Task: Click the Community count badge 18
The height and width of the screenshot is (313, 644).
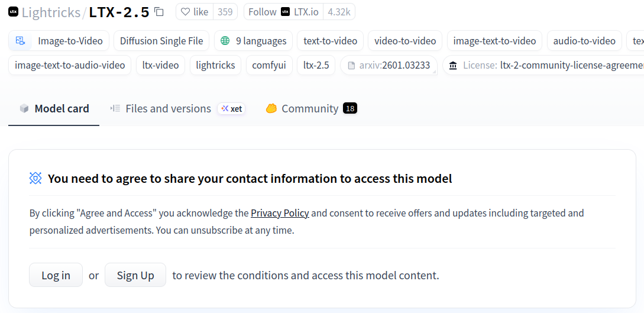Action: [x=350, y=108]
